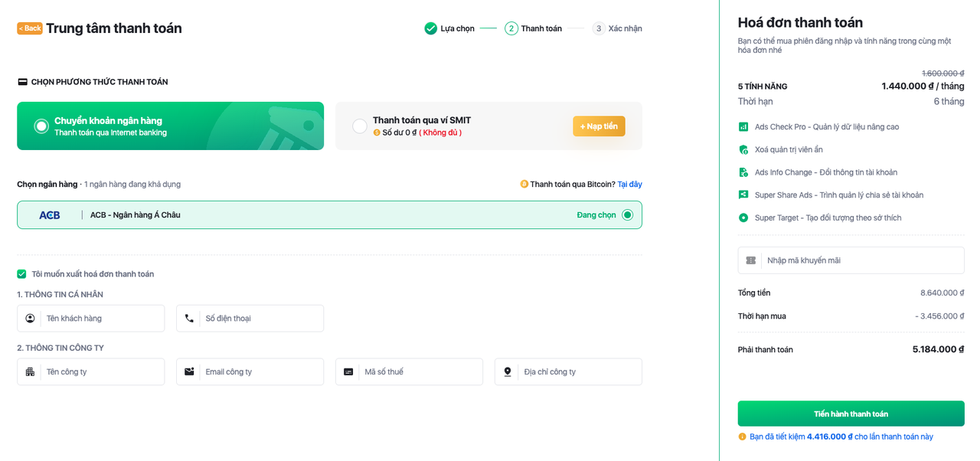Toggle the xuất hoá đơn thanh toán checkbox
Image resolution: width=980 pixels, height=461 pixels.
[x=21, y=274]
